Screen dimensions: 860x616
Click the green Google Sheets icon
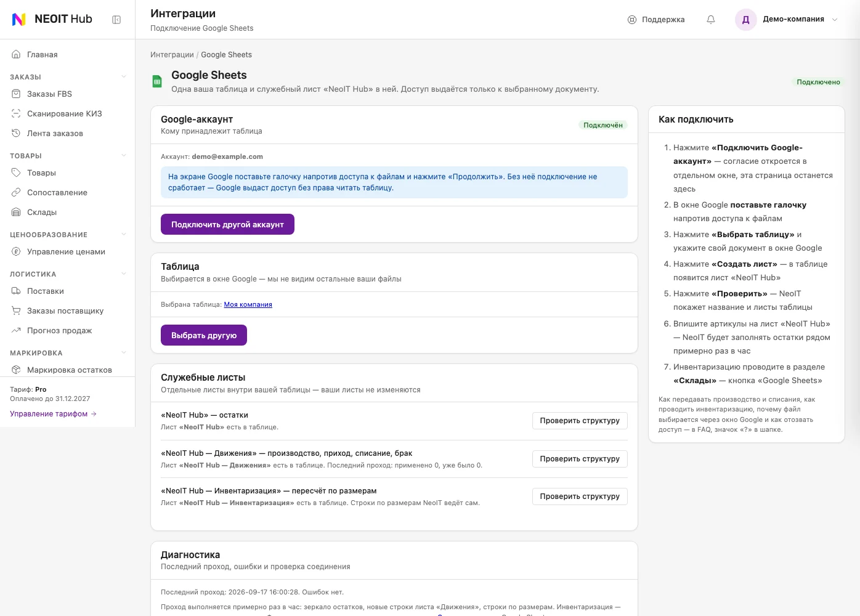coord(157,81)
